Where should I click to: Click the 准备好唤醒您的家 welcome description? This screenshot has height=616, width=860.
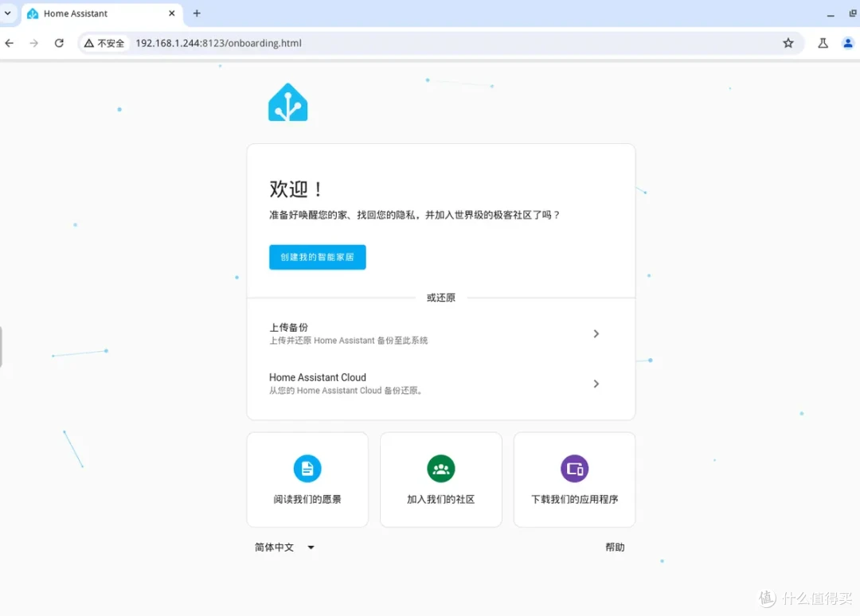pos(414,215)
